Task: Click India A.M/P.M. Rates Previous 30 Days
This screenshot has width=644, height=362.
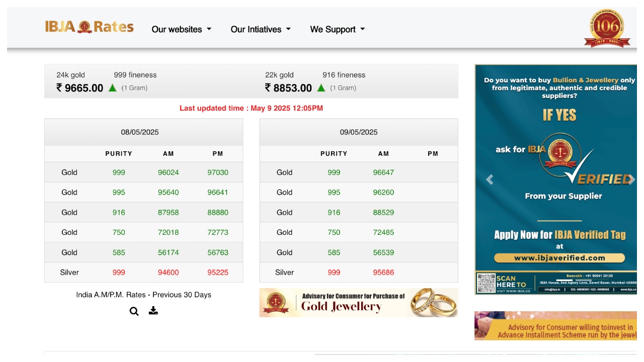Action: pyautogui.click(x=143, y=295)
